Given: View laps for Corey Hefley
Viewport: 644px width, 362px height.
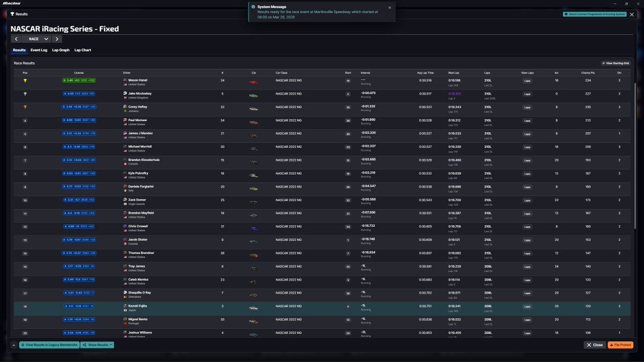Looking at the screenshot, I should tap(528, 107).
